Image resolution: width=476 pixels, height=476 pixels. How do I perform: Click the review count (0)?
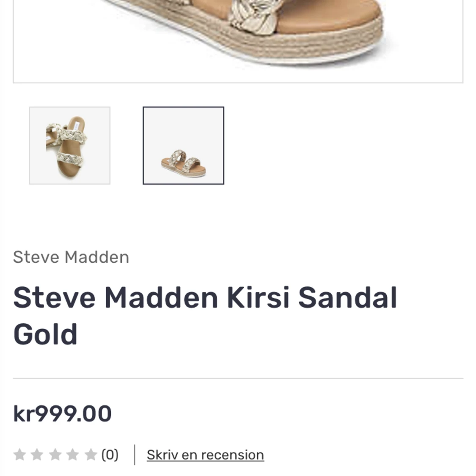(x=110, y=454)
